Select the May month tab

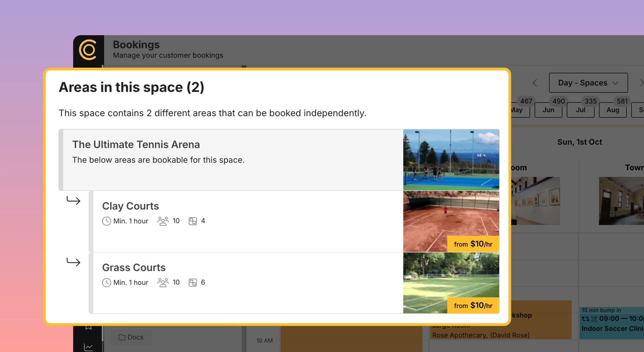click(x=520, y=110)
